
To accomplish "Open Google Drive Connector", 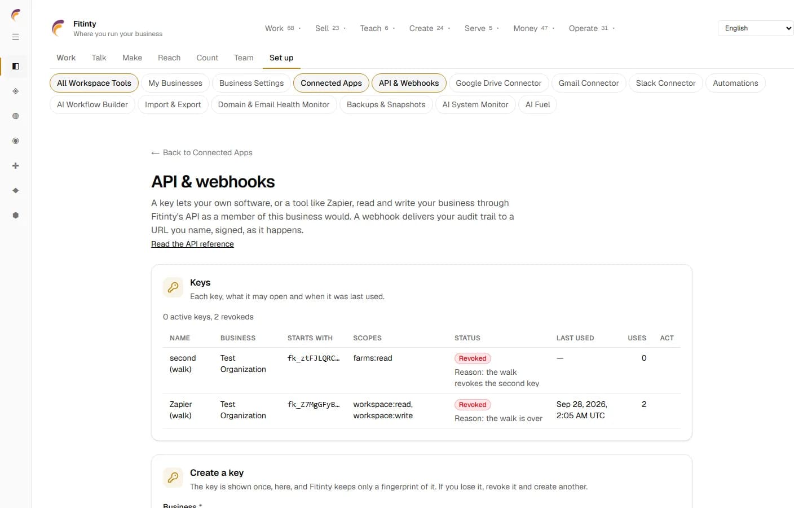I will click(498, 83).
